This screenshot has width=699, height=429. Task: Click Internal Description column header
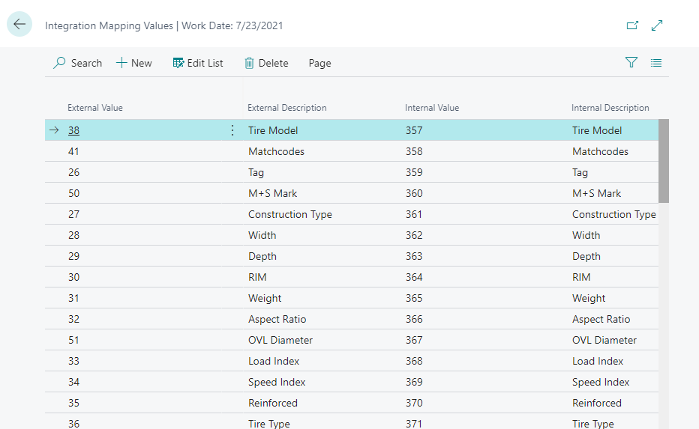click(x=610, y=107)
